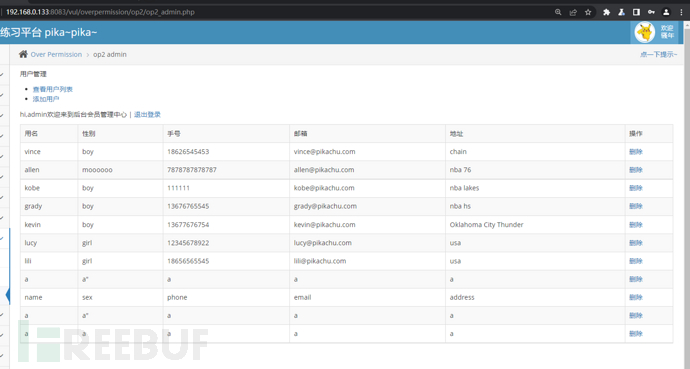Viewport: 690px width, 369px height.
Task: Click the browser zoom magnifier icon
Action: 558,12
